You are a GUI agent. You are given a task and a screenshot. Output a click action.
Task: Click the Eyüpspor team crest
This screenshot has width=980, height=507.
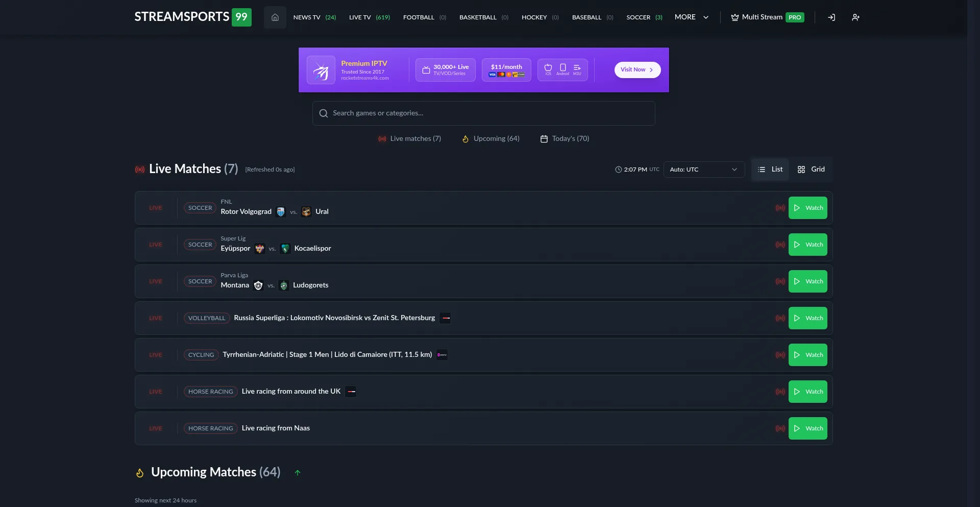pos(260,249)
